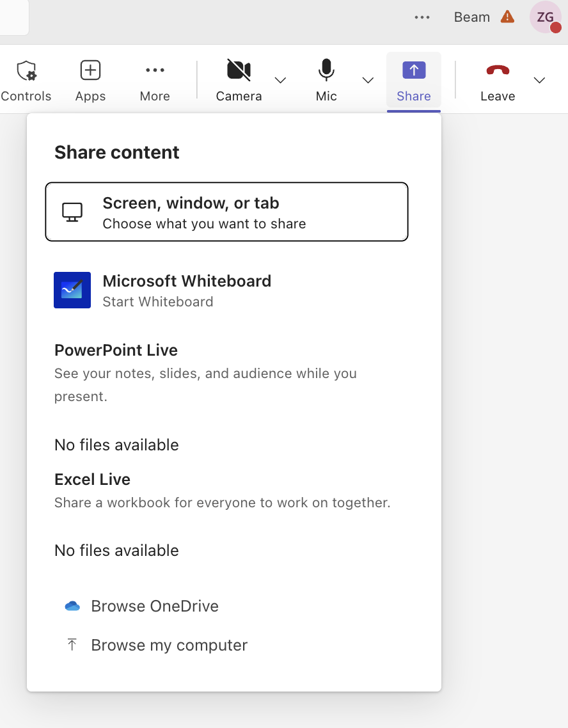Select Browse my computer
The width and height of the screenshot is (568, 728).
pos(169,645)
